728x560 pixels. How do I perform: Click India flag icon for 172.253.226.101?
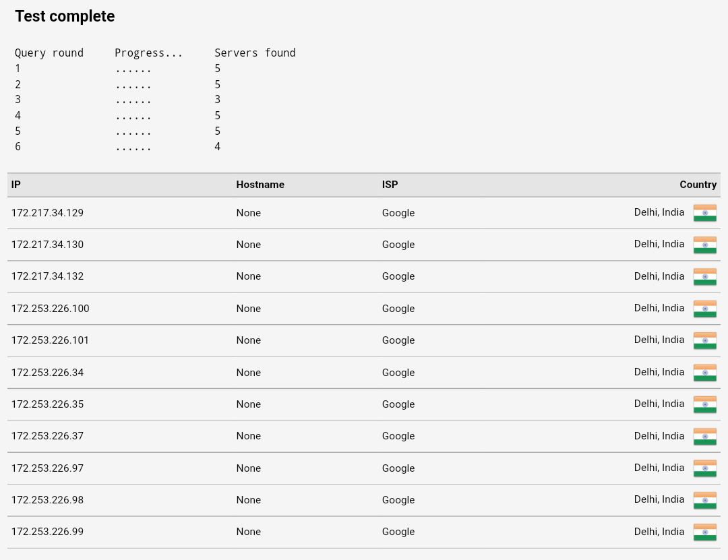point(705,340)
